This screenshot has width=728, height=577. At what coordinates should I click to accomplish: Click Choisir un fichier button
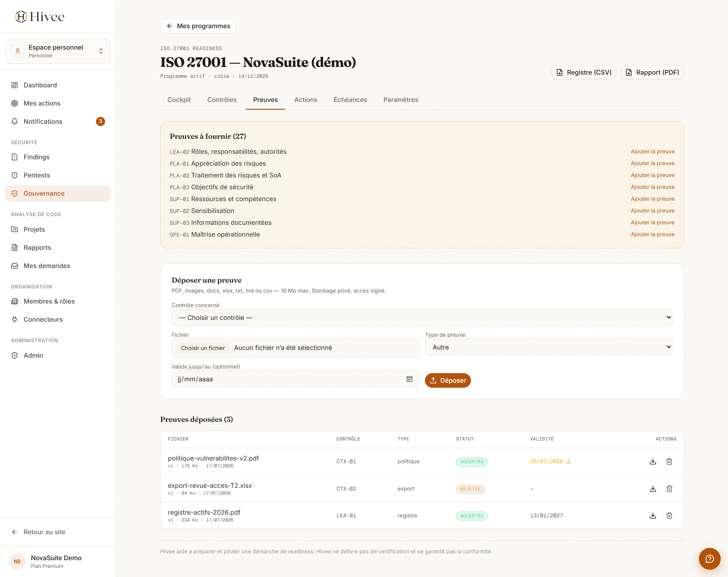click(x=203, y=348)
